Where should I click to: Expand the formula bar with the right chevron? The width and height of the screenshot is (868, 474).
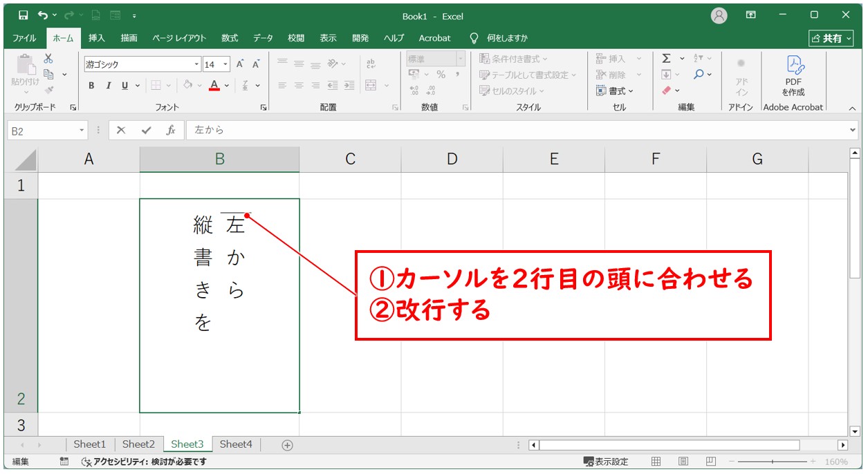tap(853, 130)
